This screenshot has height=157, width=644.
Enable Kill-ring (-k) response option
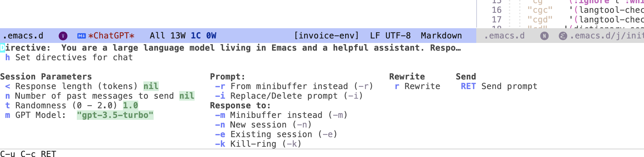click(258, 144)
